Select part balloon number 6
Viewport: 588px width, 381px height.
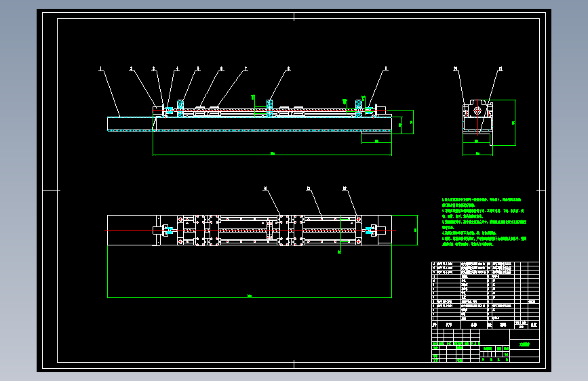[x=222, y=68]
